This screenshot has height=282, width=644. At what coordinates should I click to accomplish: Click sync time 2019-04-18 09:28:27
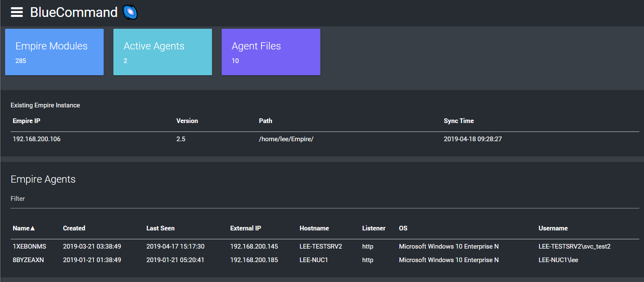(x=473, y=139)
